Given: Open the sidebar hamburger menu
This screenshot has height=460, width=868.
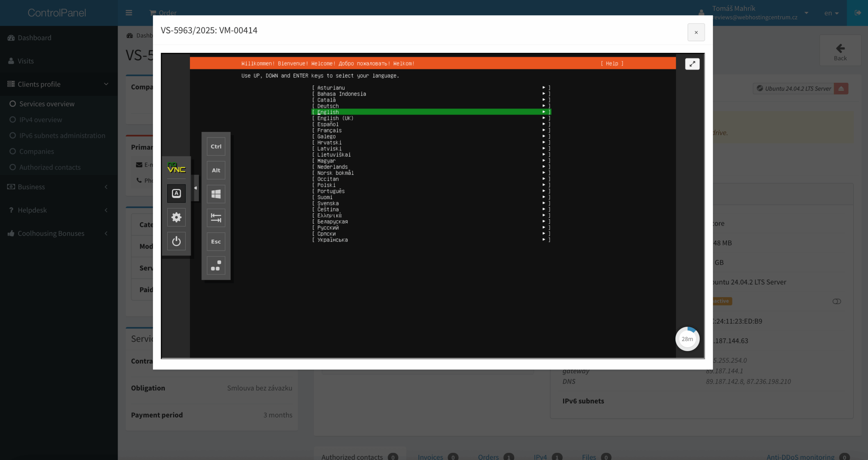Looking at the screenshot, I should click(x=129, y=13).
